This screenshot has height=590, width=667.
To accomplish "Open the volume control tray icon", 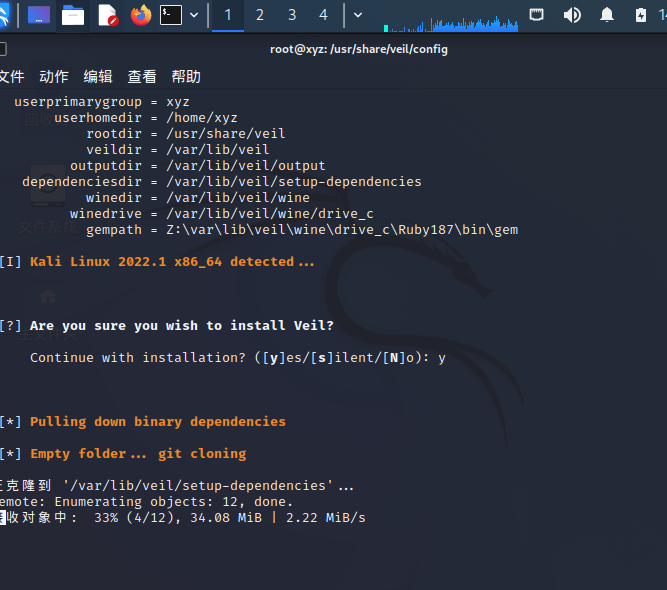I will pos(572,15).
